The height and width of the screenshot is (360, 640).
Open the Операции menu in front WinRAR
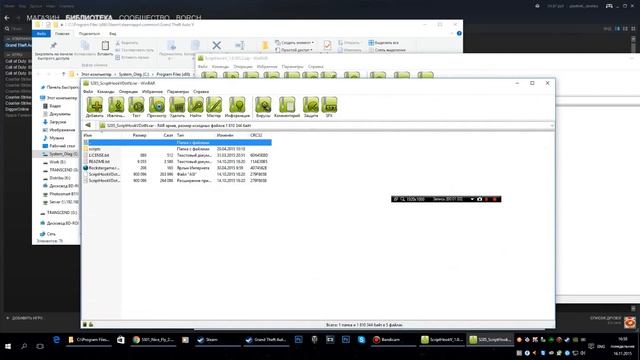click(128, 91)
